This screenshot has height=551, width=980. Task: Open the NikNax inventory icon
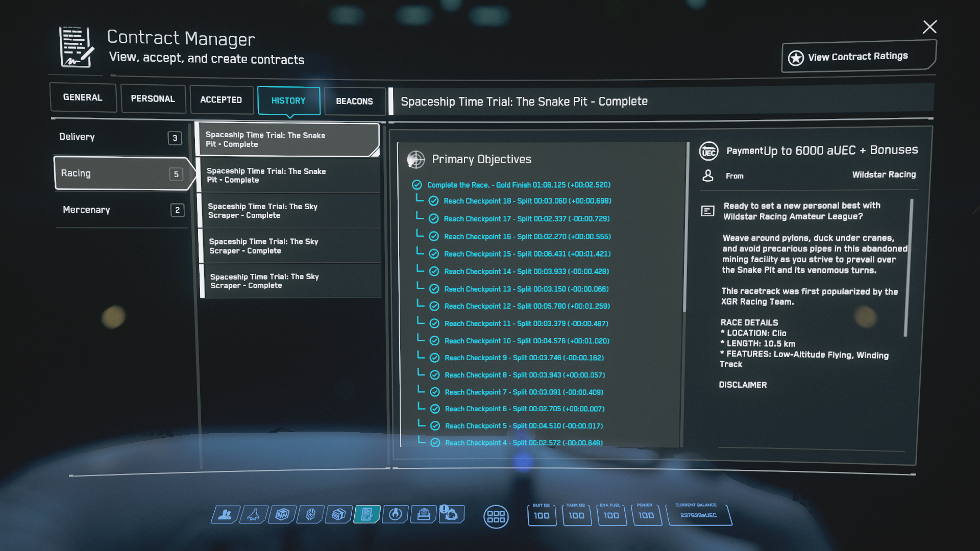coord(282,515)
